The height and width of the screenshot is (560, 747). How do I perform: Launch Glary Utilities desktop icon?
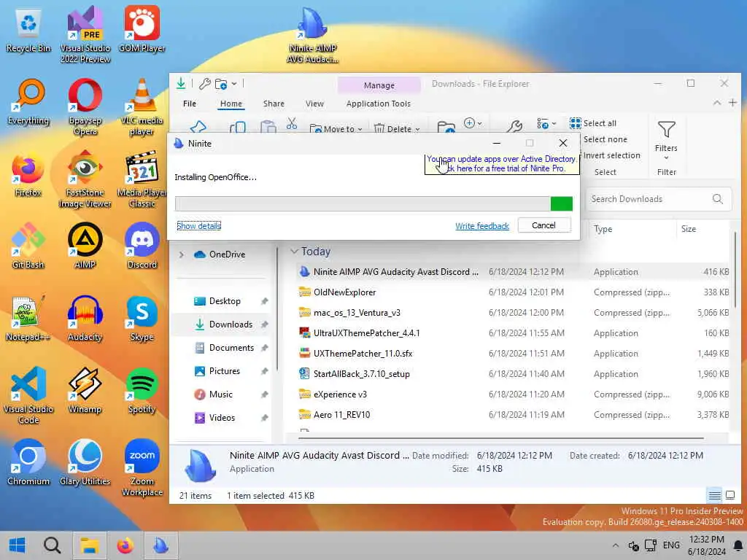point(85,462)
